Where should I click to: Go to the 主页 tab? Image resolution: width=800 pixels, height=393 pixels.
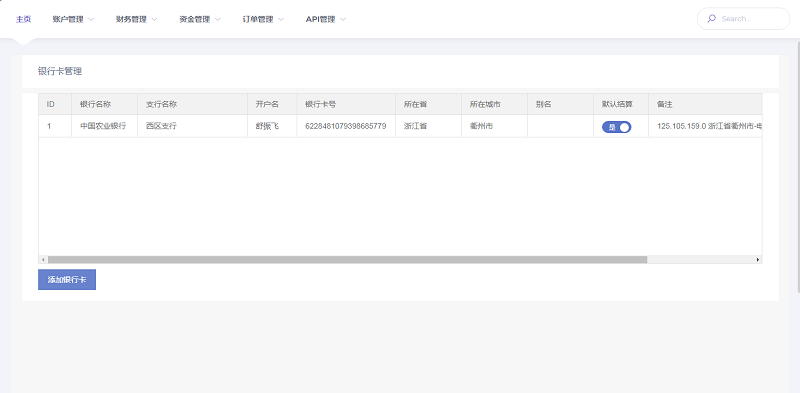[x=23, y=19]
